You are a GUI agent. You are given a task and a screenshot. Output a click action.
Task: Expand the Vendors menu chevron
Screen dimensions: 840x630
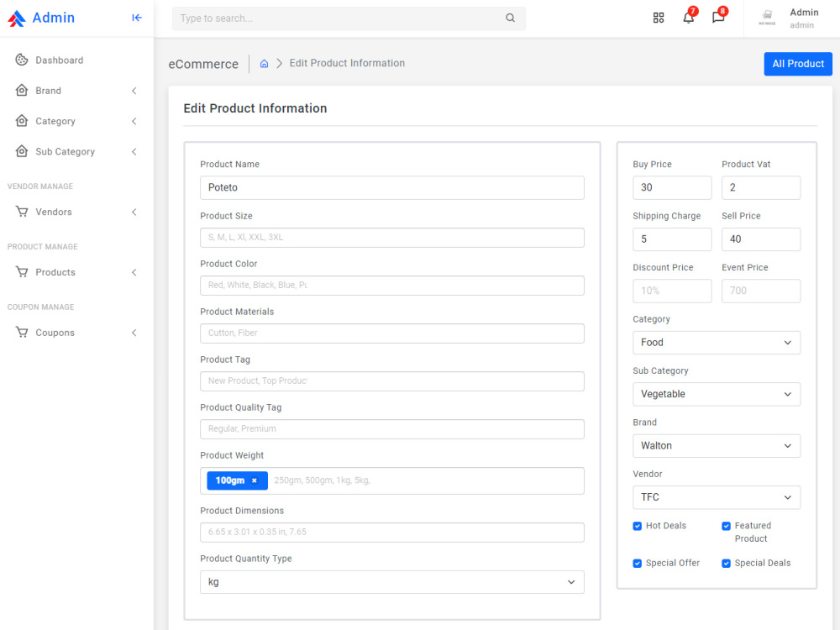[134, 213]
